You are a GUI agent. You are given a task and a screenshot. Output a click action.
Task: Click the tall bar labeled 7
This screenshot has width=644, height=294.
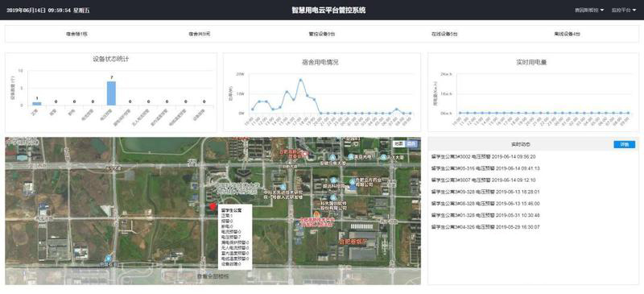(111, 93)
